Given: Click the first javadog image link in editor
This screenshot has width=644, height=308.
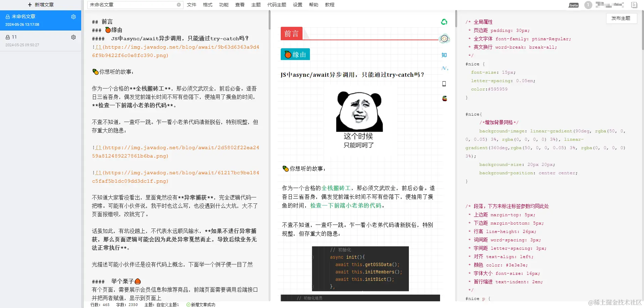Looking at the screenshot, I should pos(175,51).
